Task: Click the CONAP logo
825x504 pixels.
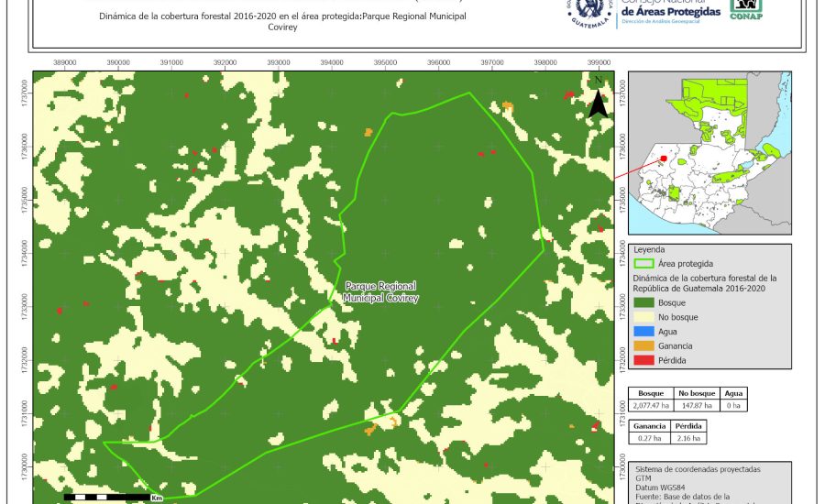Action: point(745,10)
